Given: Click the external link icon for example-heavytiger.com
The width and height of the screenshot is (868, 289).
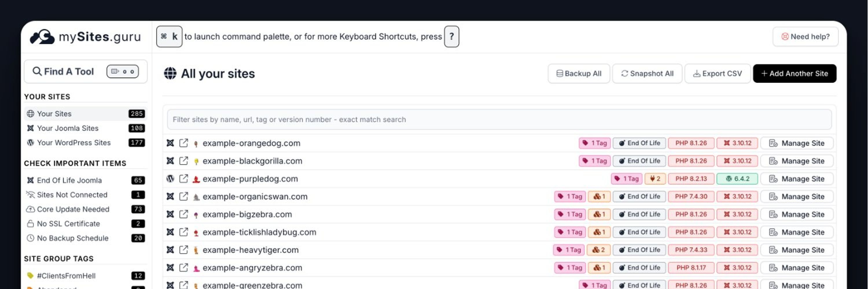Looking at the screenshot, I should [x=183, y=250].
